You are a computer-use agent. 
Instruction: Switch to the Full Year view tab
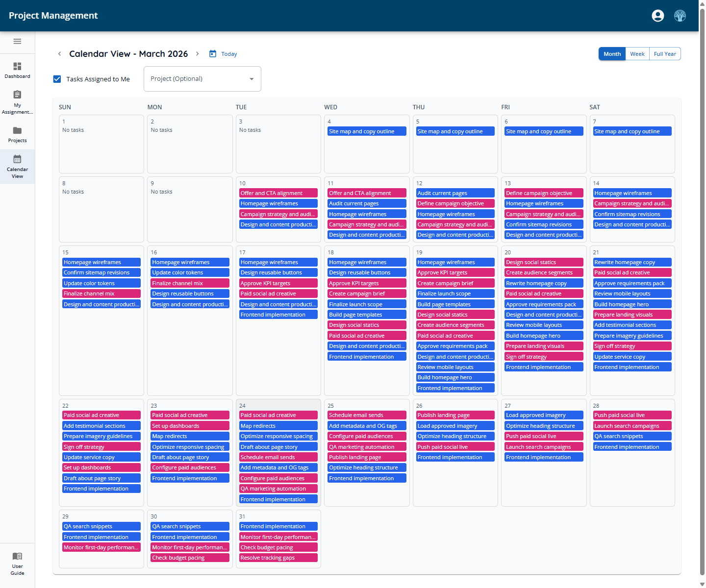[665, 54]
